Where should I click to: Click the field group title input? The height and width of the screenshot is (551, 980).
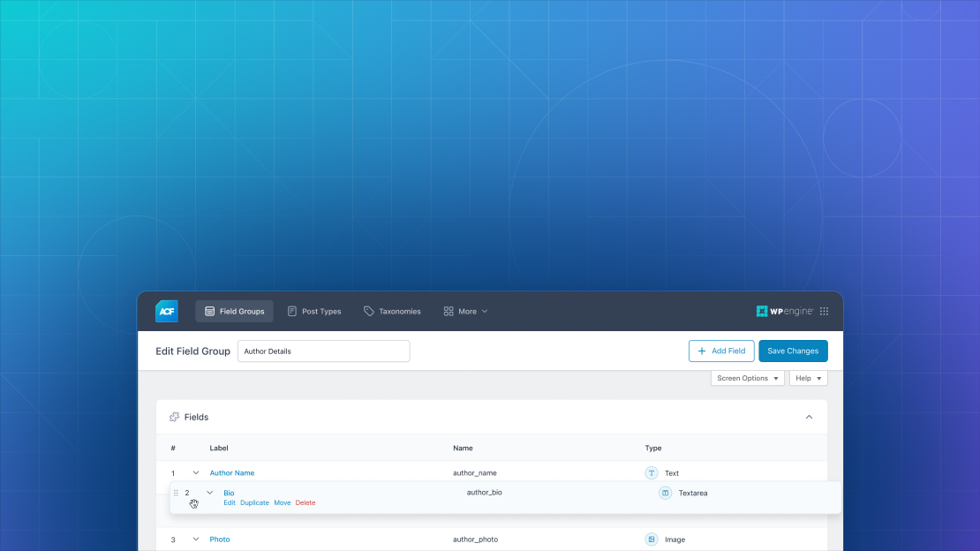pyautogui.click(x=323, y=351)
